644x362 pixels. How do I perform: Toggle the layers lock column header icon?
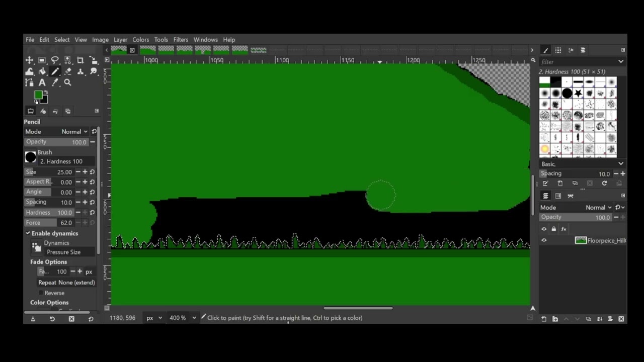click(x=554, y=229)
